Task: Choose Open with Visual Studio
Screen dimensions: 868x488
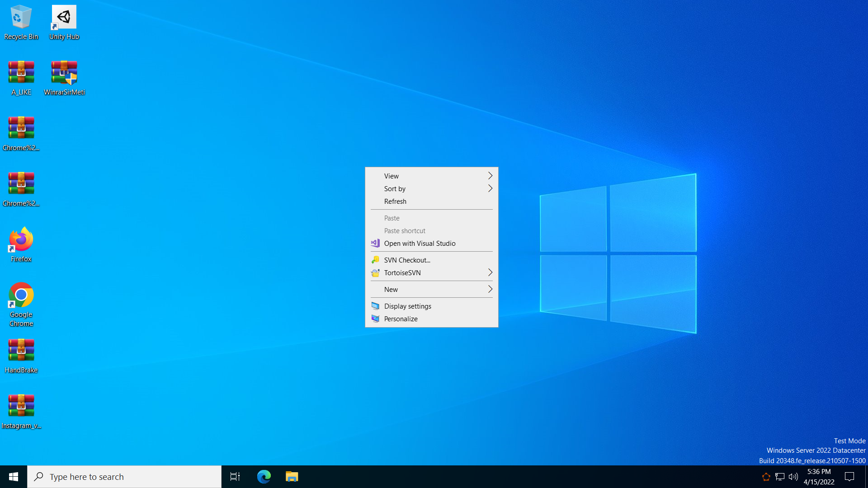Action: tap(420, 244)
